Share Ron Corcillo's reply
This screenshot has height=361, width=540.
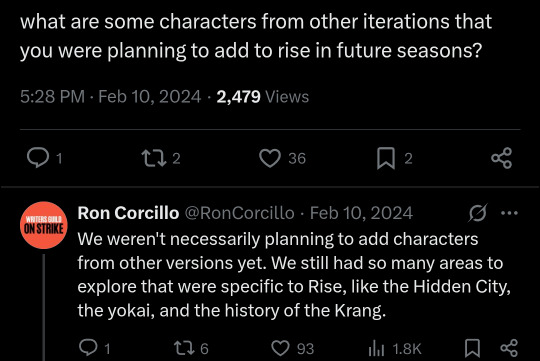coord(509,348)
